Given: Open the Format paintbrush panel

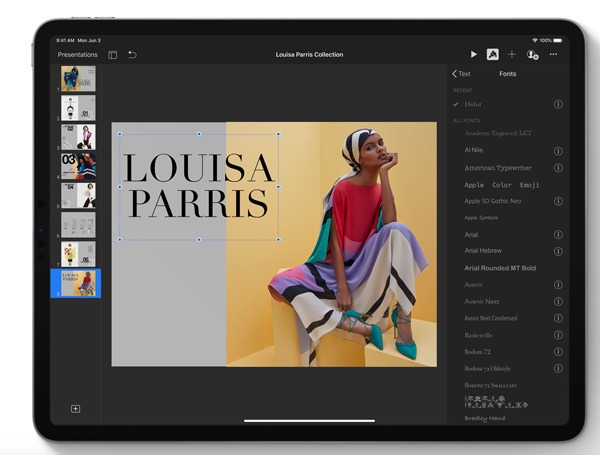Looking at the screenshot, I should tap(492, 54).
